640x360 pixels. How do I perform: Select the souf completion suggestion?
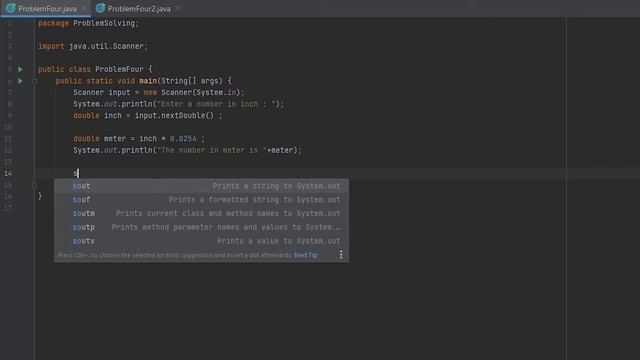pos(201,200)
